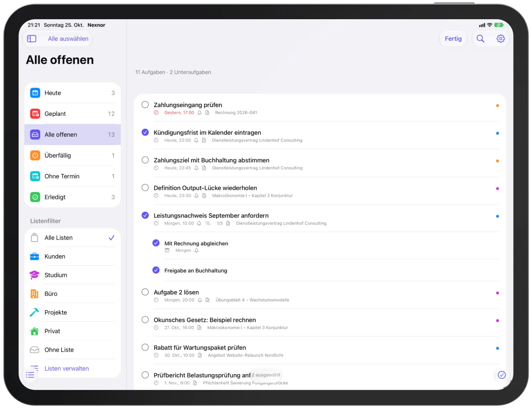Deselect subtask Freigabe an Buchhaltung
532x408 pixels.
click(156, 270)
